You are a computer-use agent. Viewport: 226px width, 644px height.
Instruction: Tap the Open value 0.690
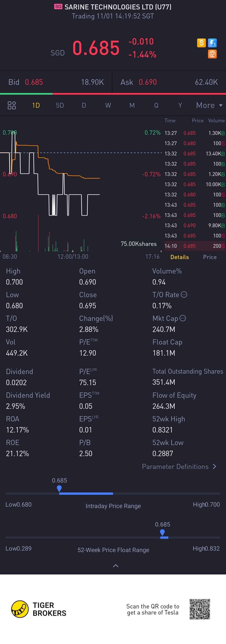click(87, 282)
